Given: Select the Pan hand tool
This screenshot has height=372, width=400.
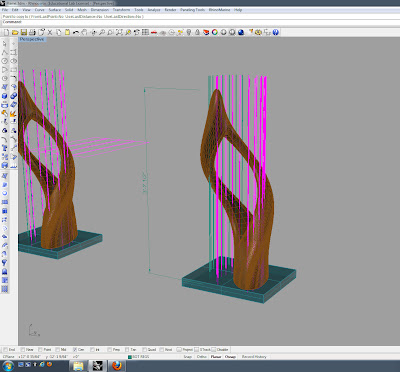Looking at the screenshot, I should click(x=84, y=32).
